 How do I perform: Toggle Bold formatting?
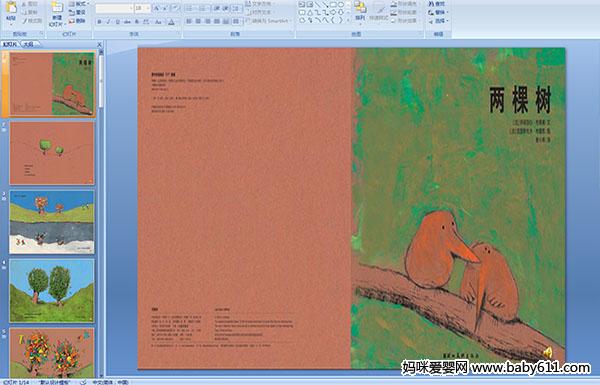(x=99, y=22)
